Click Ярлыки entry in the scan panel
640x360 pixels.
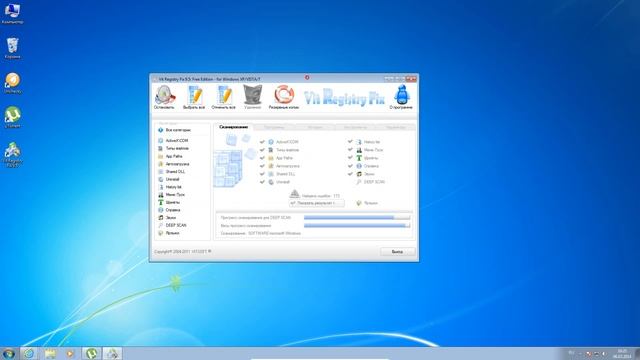pyautogui.click(x=367, y=203)
